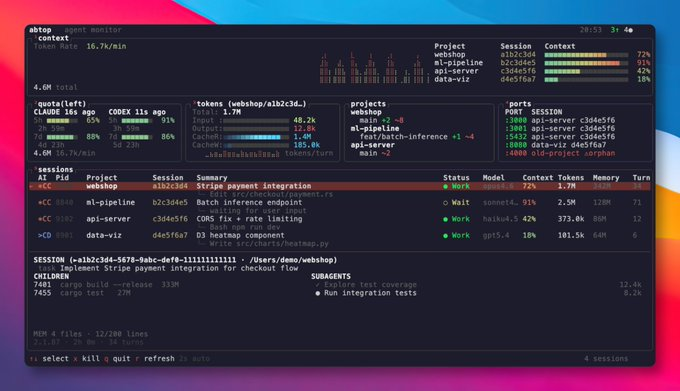Image resolution: width=680 pixels, height=391 pixels.
Task: Click the projects panel title
Action: 368,104
